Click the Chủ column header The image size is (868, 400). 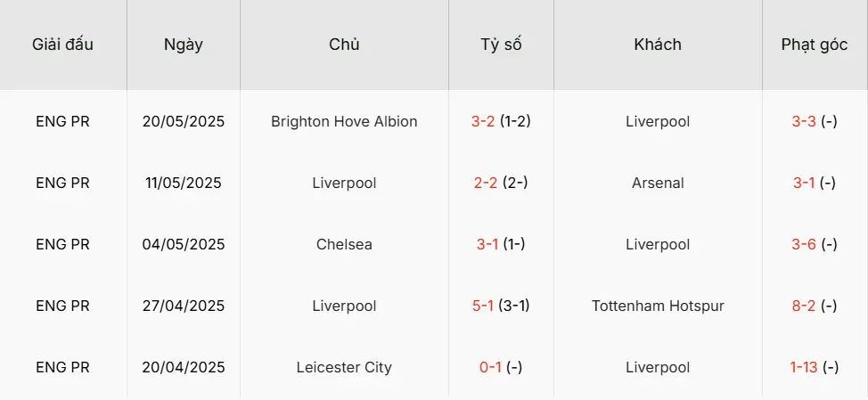click(344, 45)
